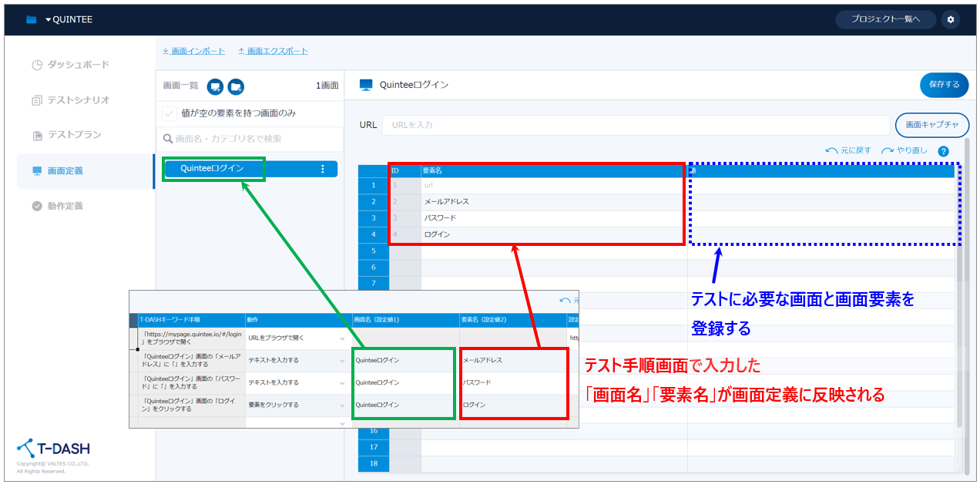
Task: Open the three-dot menu on Quinteeログイン
Action: (x=323, y=169)
